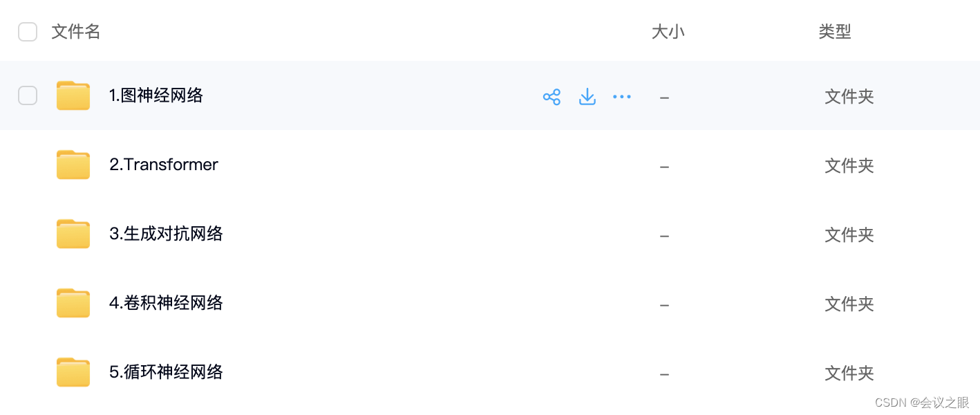The width and height of the screenshot is (980, 415).
Task: Click the folder icon of 1.图神经网络
Action: pyautogui.click(x=73, y=95)
